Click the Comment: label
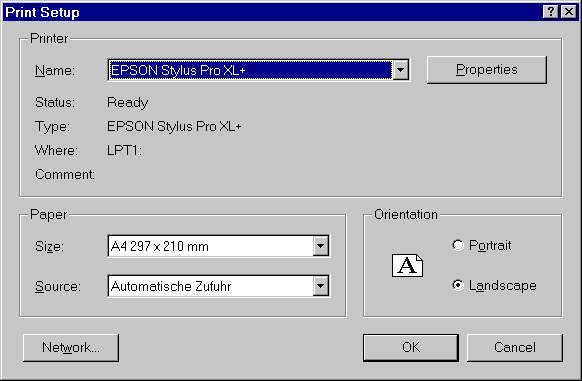Image resolution: width=582 pixels, height=381 pixels. click(x=65, y=175)
